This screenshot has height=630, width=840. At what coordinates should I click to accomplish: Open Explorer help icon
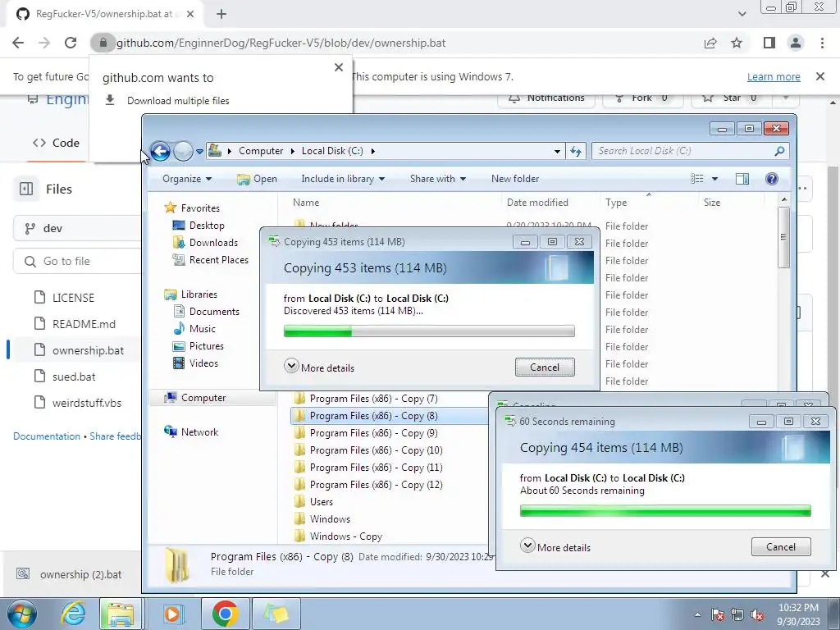pyautogui.click(x=771, y=179)
